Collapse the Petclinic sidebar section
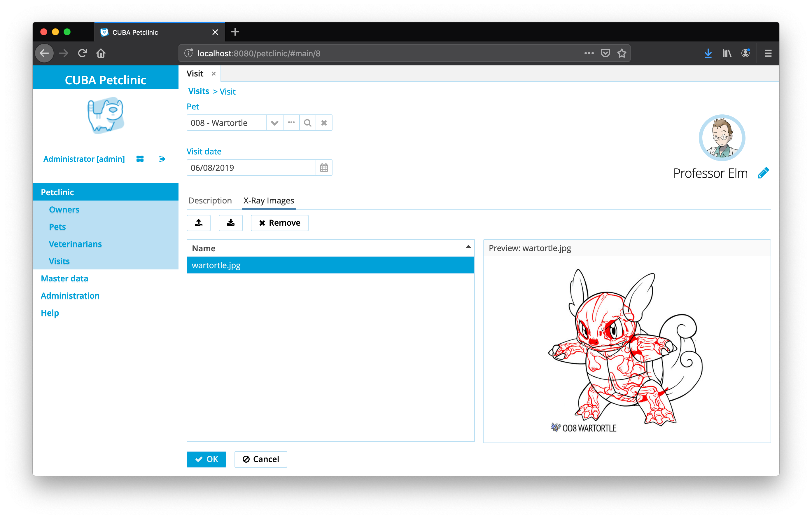 click(x=106, y=192)
